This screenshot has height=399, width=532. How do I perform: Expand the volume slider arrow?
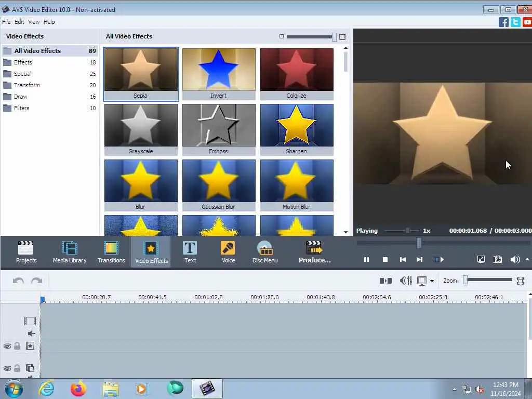tap(527, 260)
